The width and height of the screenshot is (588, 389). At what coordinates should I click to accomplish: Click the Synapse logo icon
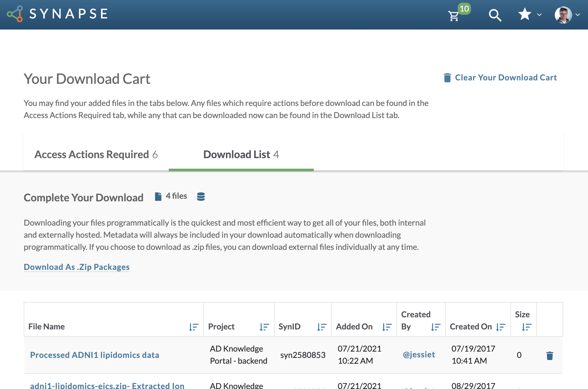(15, 14)
